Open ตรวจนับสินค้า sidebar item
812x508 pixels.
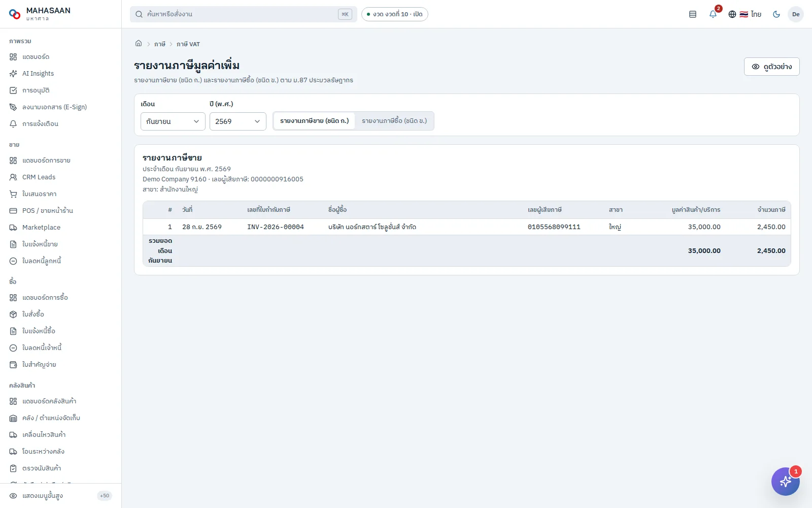61,468
